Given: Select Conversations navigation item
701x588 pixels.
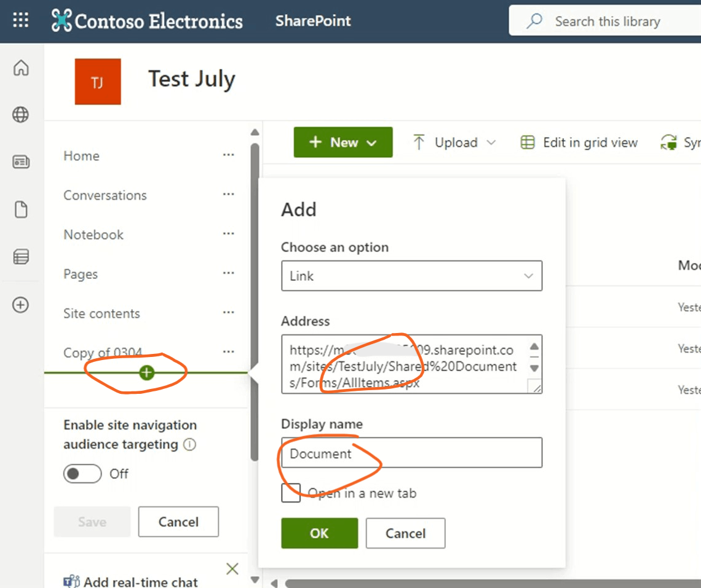Looking at the screenshot, I should pos(105,195).
